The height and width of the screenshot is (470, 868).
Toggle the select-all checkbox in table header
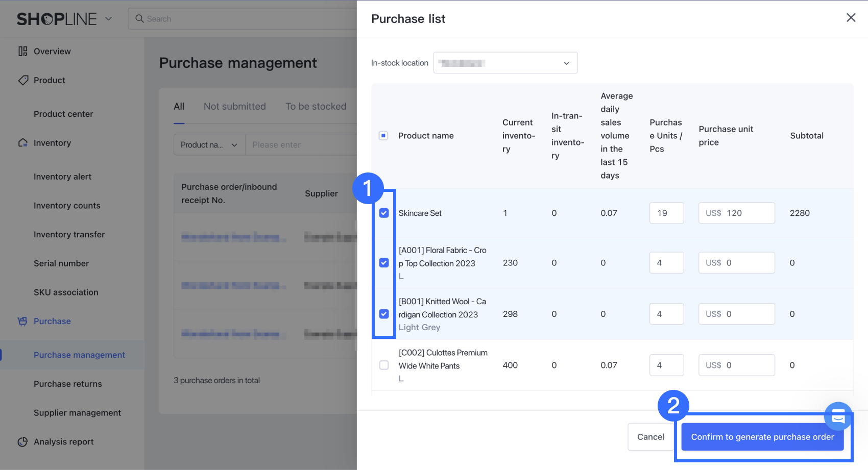click(383, 136)
